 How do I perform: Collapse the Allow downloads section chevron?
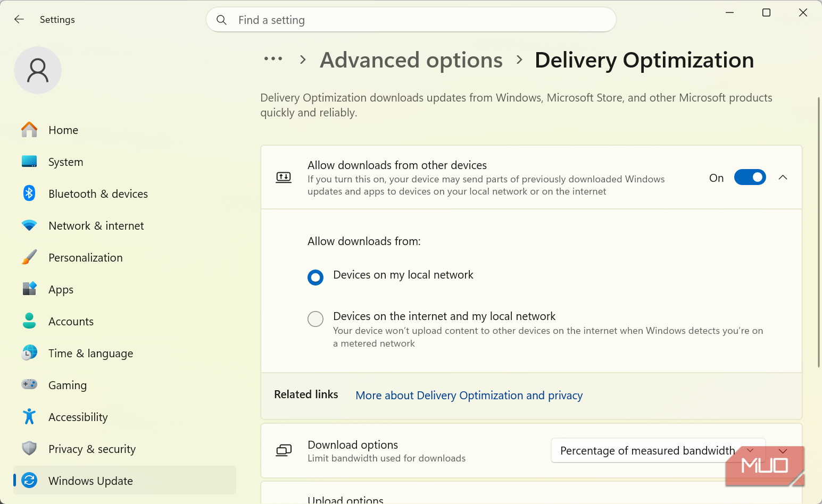(x=783, y=178)
